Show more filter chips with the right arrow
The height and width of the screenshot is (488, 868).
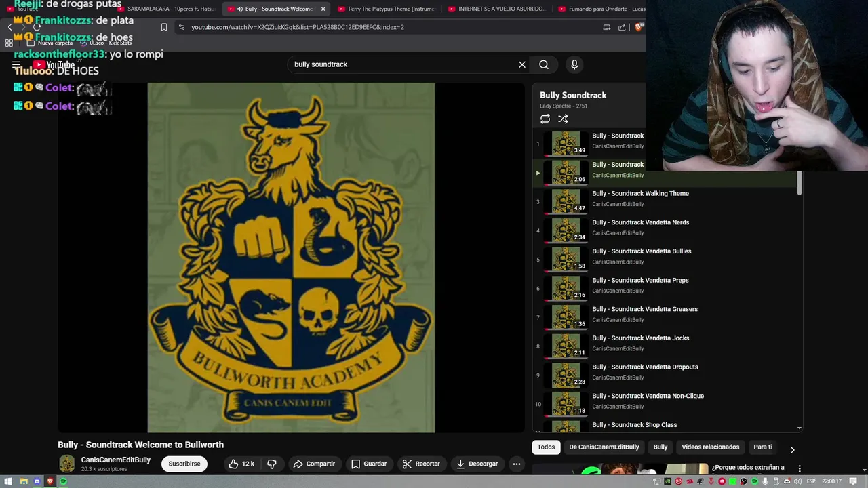click(x=792, y=449)
